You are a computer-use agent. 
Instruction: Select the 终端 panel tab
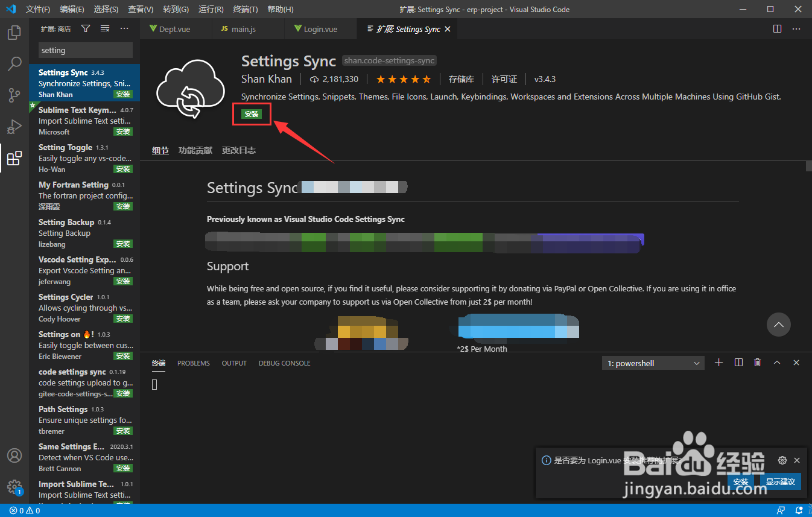(159, 363)
